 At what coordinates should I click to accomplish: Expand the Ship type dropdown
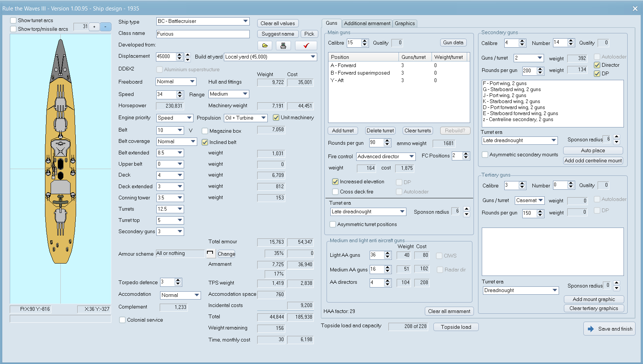point(245,21)
